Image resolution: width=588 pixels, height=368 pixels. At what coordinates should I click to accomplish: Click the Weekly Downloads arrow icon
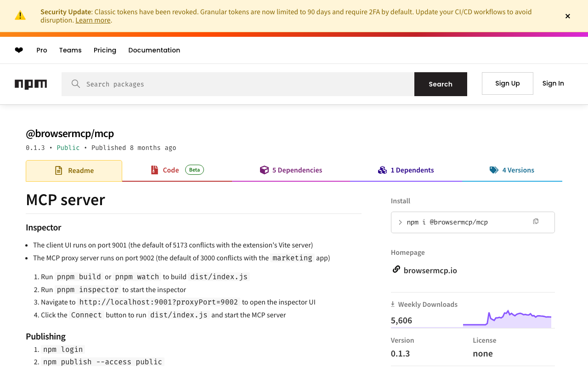coord(393,304)
